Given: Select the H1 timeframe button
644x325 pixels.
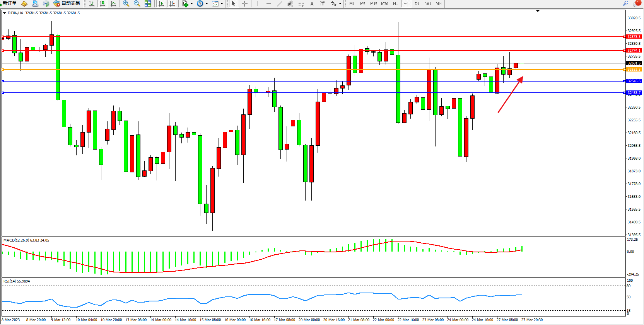Looking at the screenshot, I should [x=395, y=3].
